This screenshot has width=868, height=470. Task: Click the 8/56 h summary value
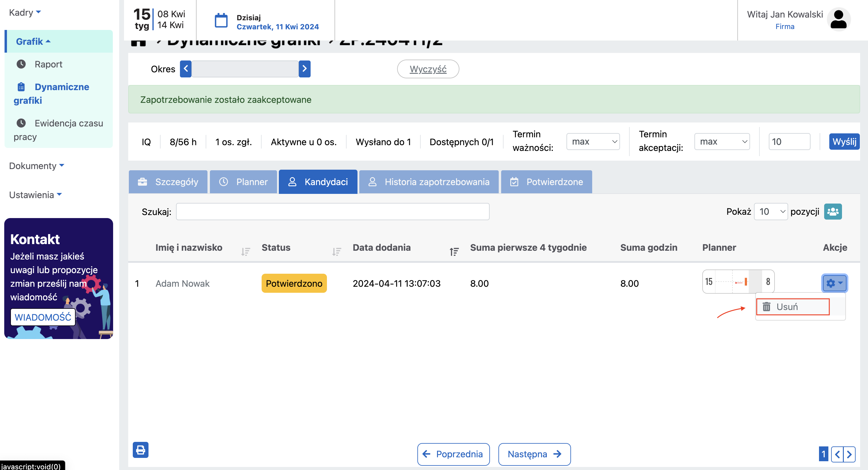point(183,142)
